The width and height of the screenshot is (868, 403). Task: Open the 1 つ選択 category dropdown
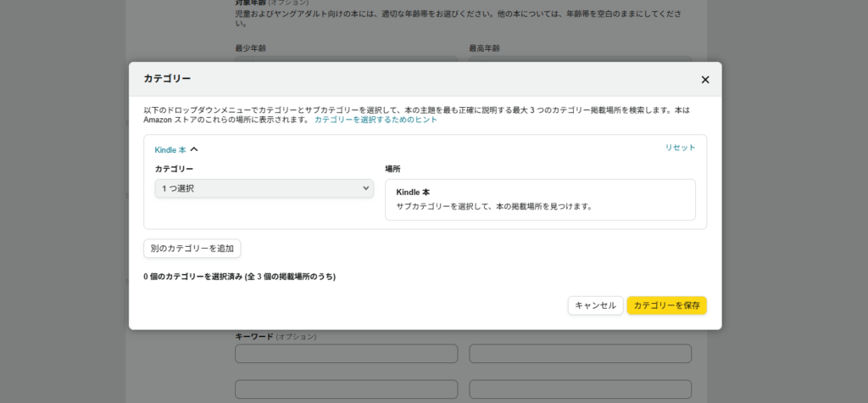click(x=264, y=188)
